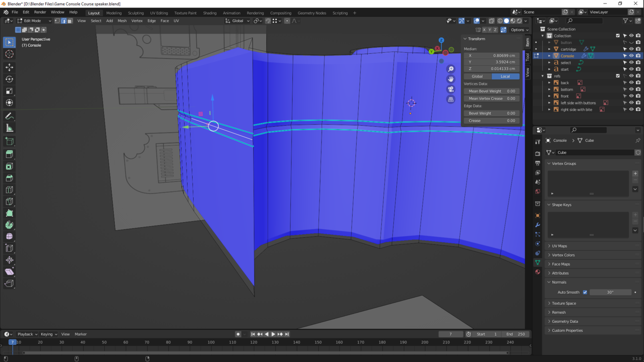This screenshot has width=644, height=362.
Task: Select the Move tool
Action: pos(9,67)
